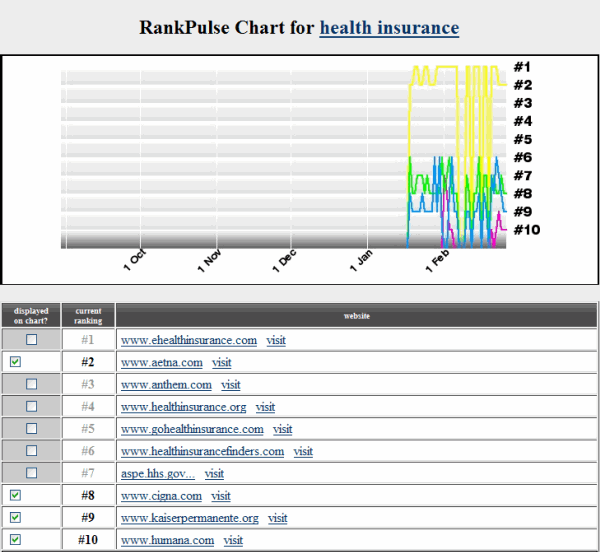Viewport: 600px width, 552px height.
Task: Open the aspe.hhs.gov... link
Action: tap(158, 474)
